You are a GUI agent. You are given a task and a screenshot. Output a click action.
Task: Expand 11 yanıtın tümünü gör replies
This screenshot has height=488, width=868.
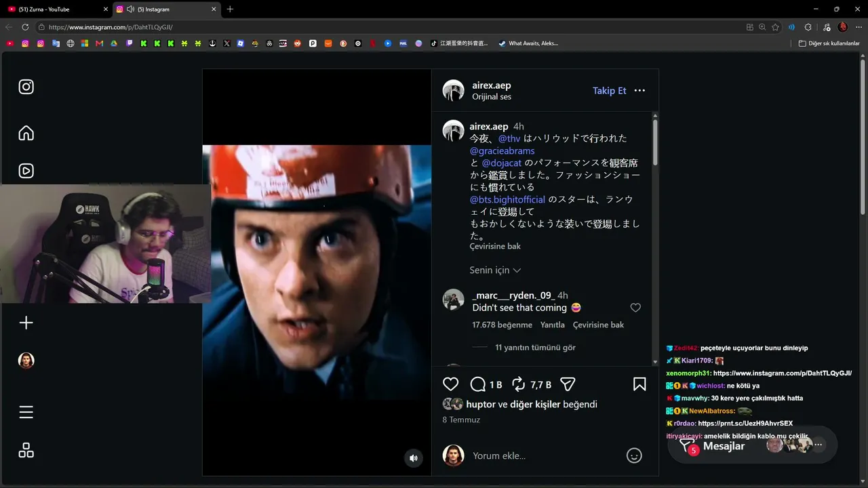[x=536, y=347]
